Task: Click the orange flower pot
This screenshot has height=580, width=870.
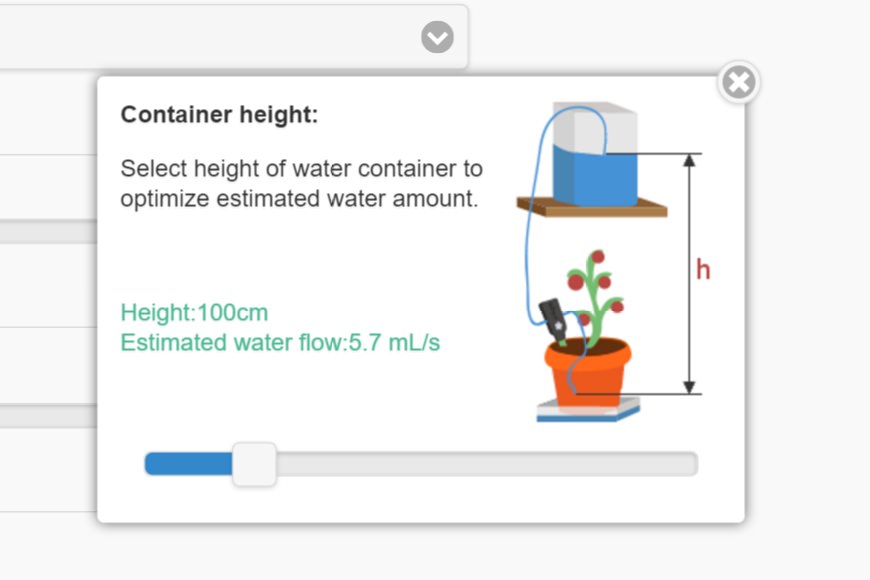Action: 588,372
